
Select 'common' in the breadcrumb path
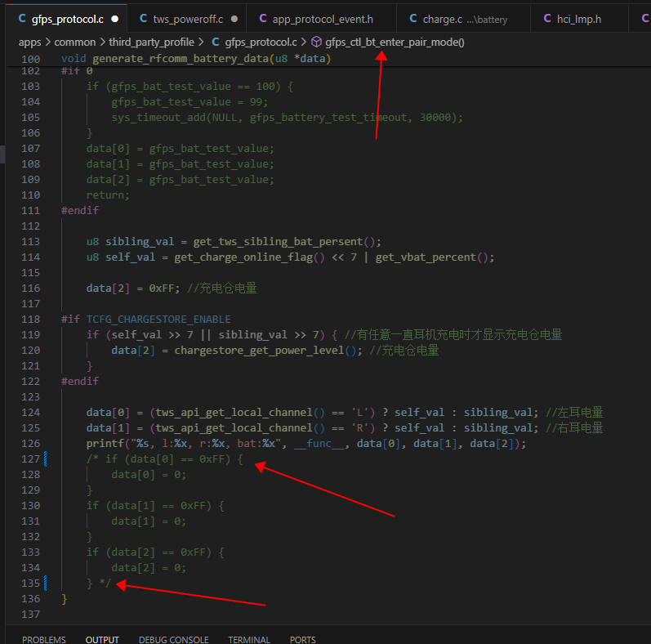[74, 42]
